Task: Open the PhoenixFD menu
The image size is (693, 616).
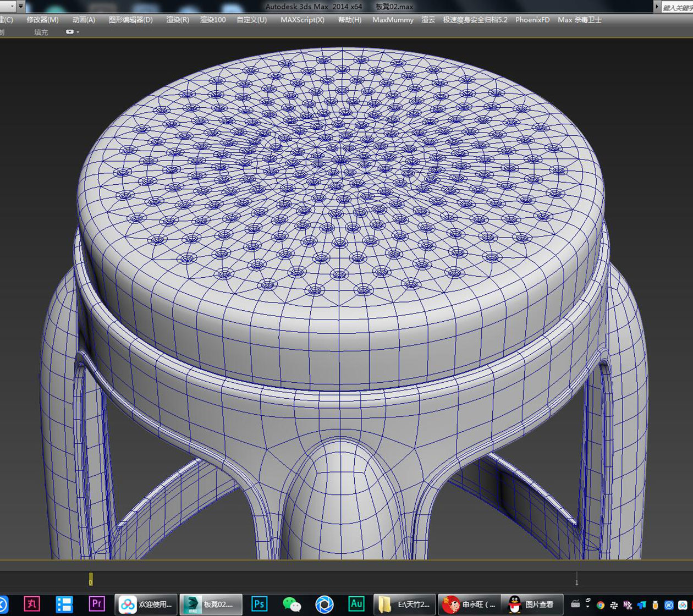Action: [531, 19]
